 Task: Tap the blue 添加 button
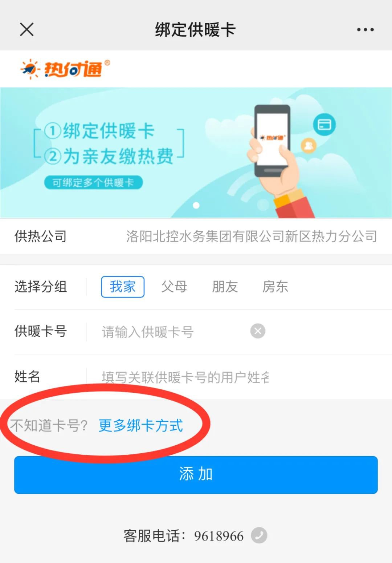click(x=196, y=475)
